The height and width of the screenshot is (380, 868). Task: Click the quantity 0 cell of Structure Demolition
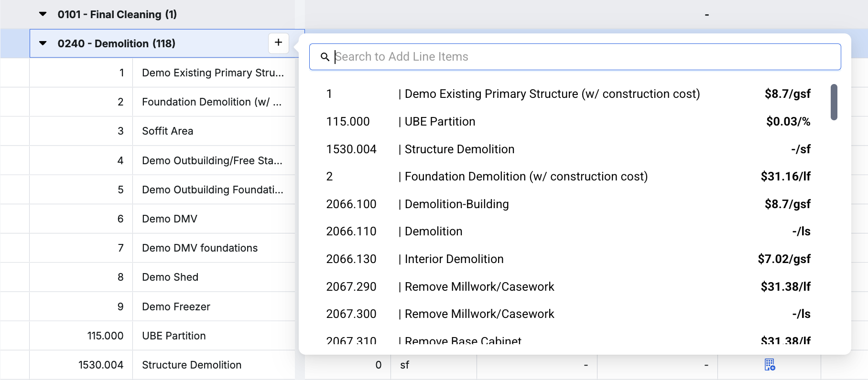click(348, 365)
